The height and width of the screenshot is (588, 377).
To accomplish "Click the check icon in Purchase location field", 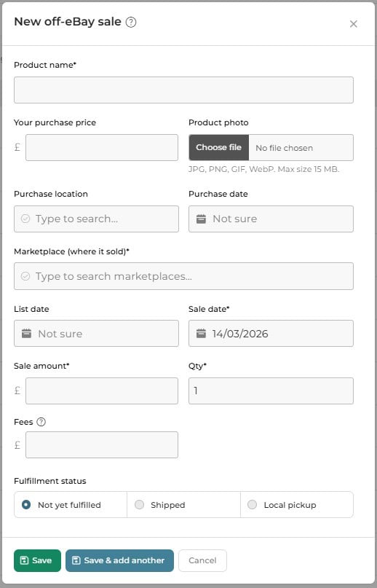I will point(25,219).
